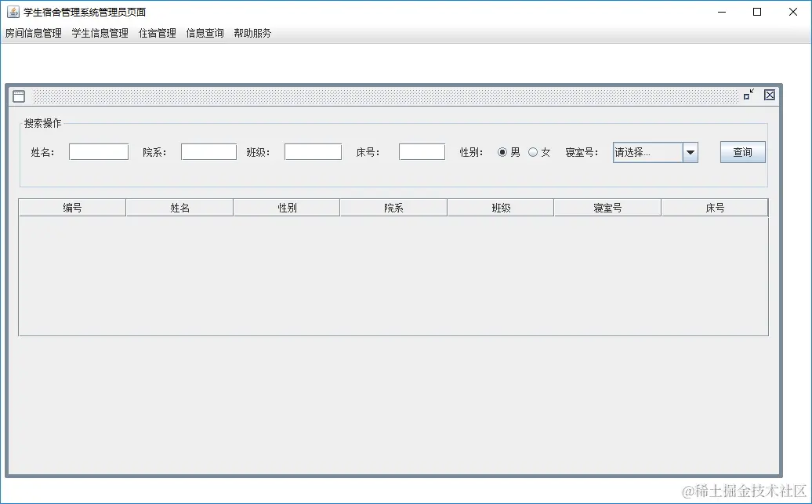Click the X icon of the inner query frame

coord(768,95)
